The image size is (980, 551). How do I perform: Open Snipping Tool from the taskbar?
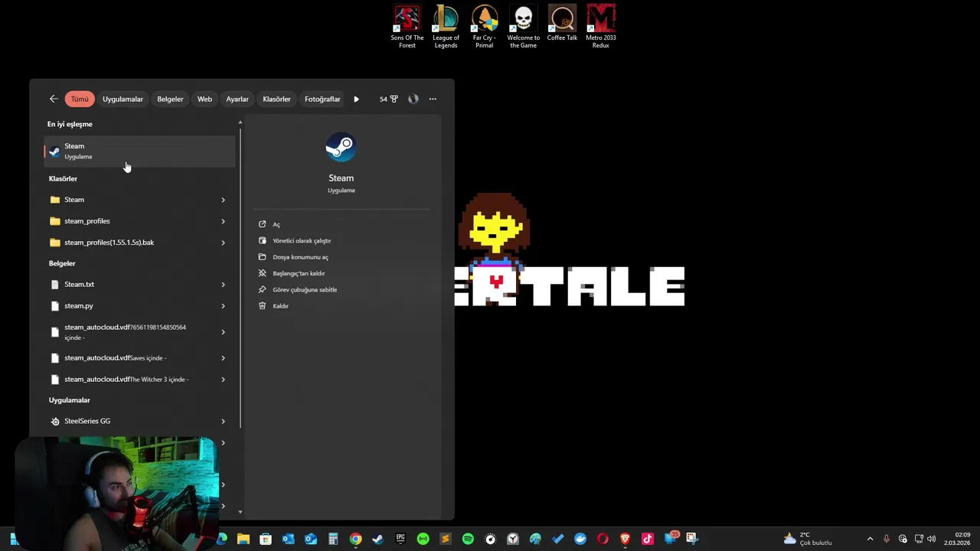point(692,539)
